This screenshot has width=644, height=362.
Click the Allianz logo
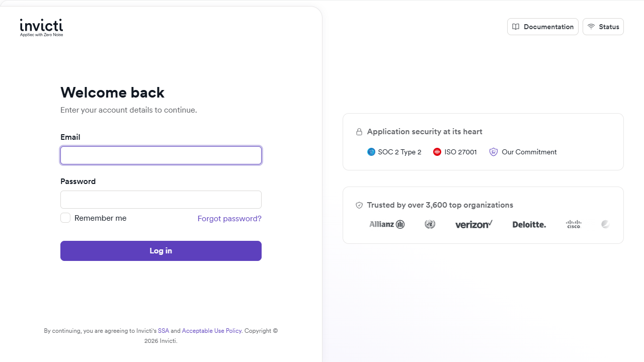(x=387, y=224)
